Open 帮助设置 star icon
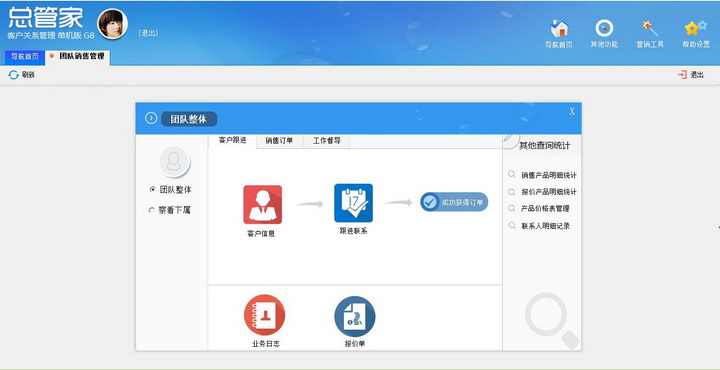Image resolution: width=720 pixels, height=370 pixels. pyautogui.click(x=696, y=28)
